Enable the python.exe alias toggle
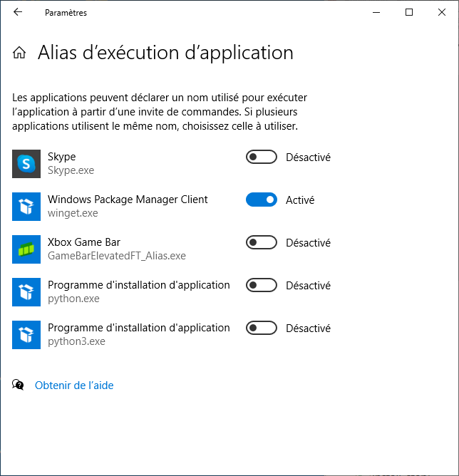This screenshot has height=476, width=459. [x=262, y=285]
